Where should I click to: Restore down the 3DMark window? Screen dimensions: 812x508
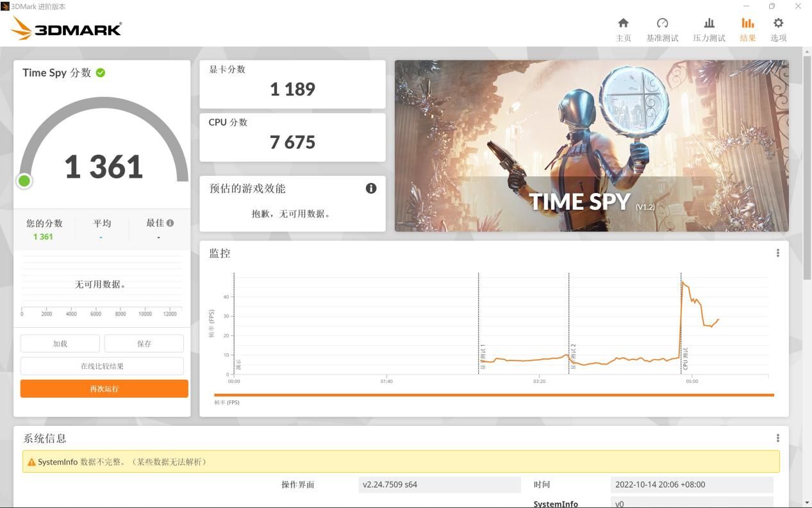772,6
